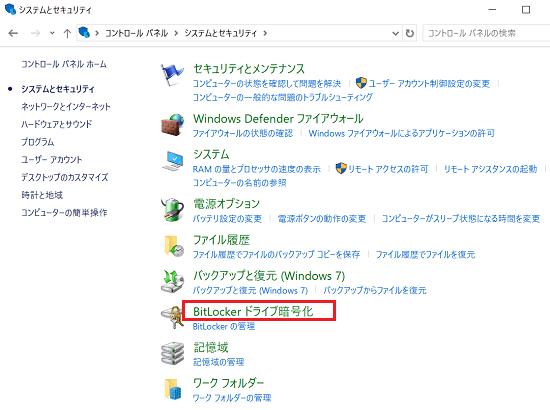The height and width of the screenshot is (410, 550).
Task: Click the window title bar system icon
Action: 11,9
